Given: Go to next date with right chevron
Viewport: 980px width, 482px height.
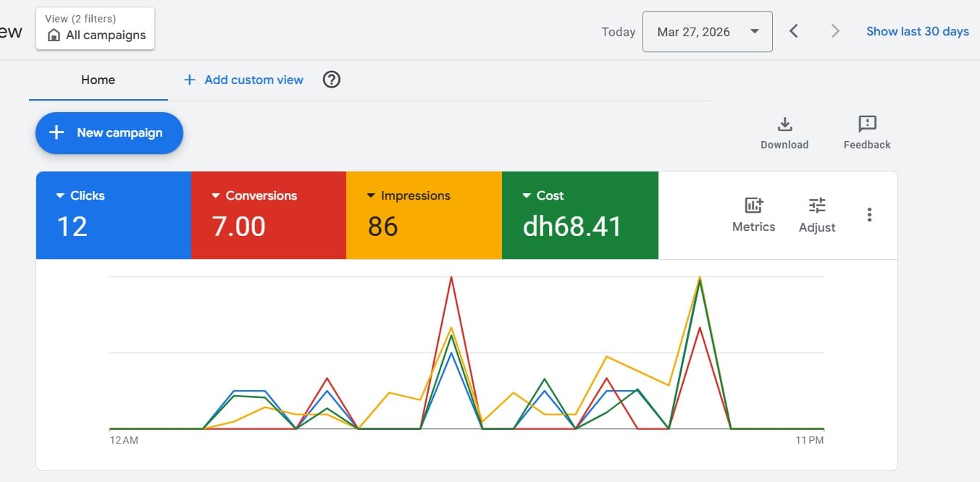Looking at the screenshot, I should (x=835, y=31).
